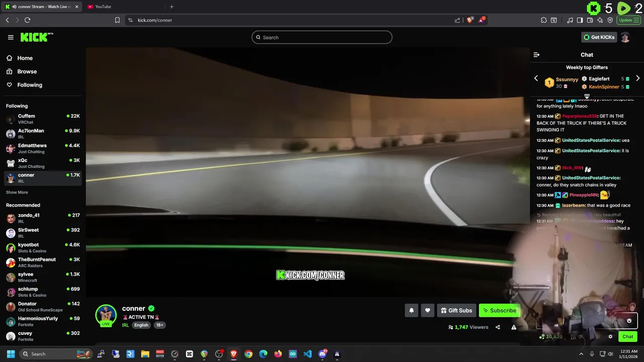Click the Get KICKs button
Screen dimensions: 644x362
click(x=599, y=37)
